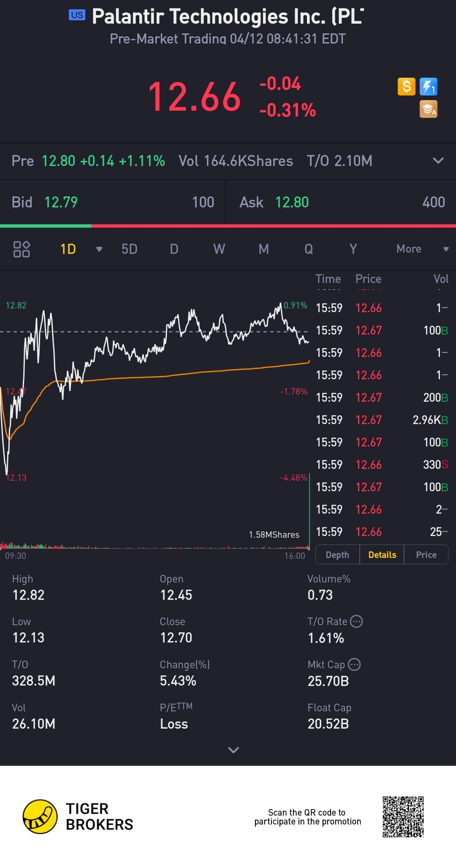Tap the US market flag badge
Screen dimensions: 456x868
pyautogui.click(x=77, y=15)
